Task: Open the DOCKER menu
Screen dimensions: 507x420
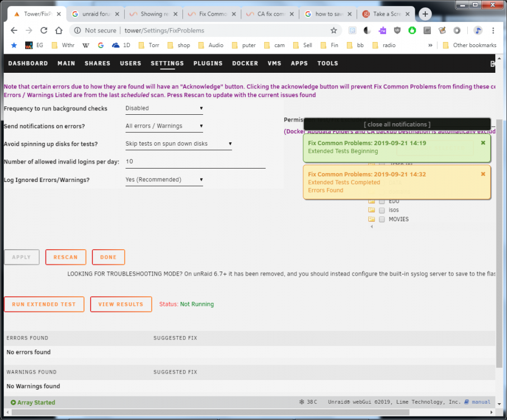Action: coord(245,63)
